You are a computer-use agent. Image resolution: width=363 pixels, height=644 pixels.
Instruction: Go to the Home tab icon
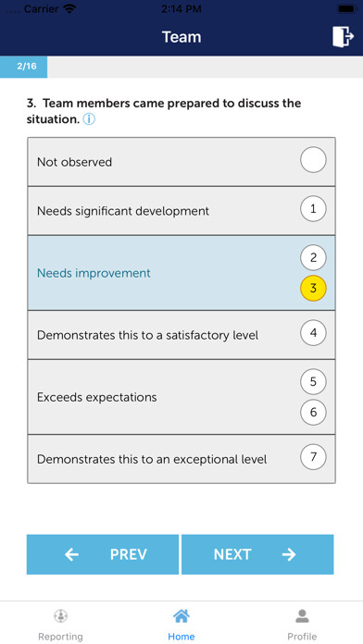[x=181, y=615]
